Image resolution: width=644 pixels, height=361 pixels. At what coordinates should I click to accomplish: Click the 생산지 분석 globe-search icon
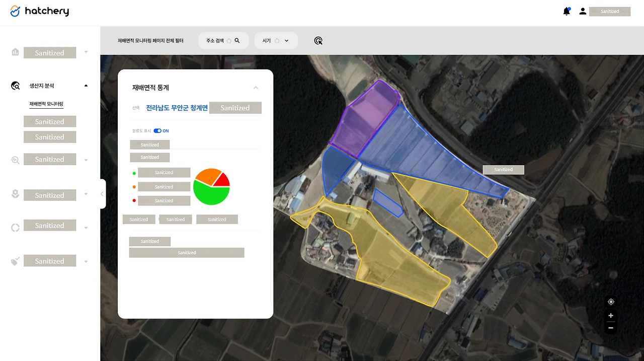[15, 86]
